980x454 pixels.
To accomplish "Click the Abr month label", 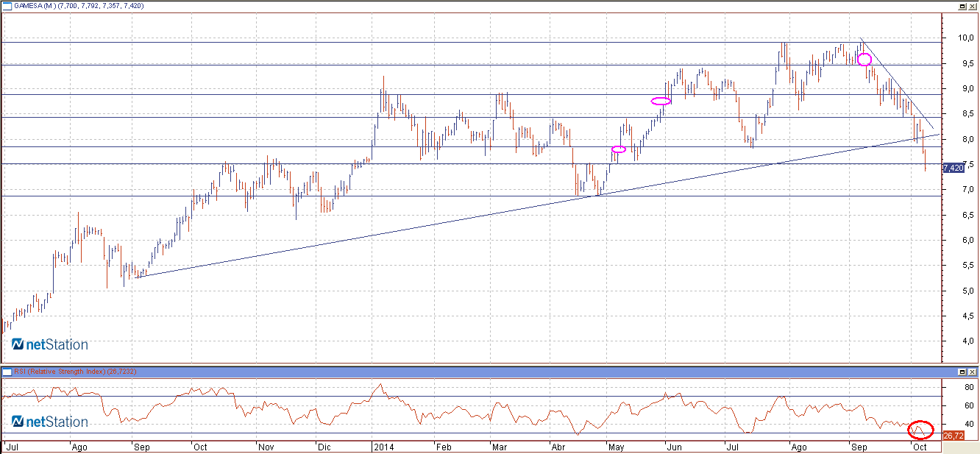I will coord(560,447).
